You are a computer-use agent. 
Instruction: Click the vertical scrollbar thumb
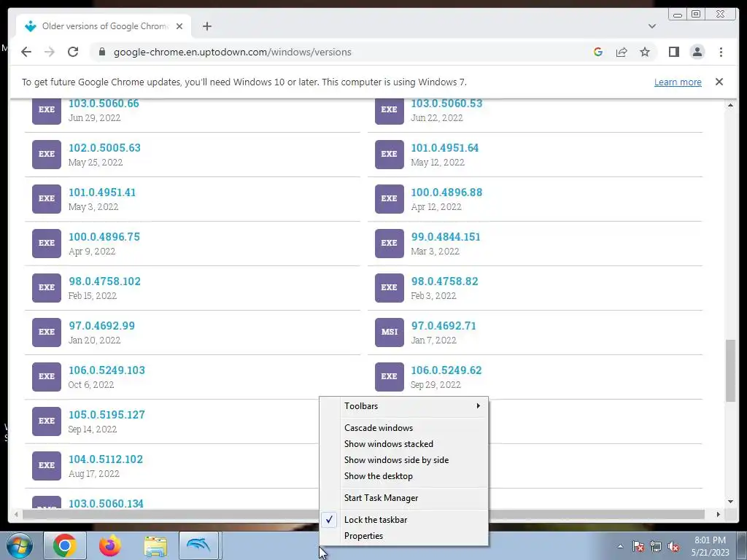click(730, 370)
